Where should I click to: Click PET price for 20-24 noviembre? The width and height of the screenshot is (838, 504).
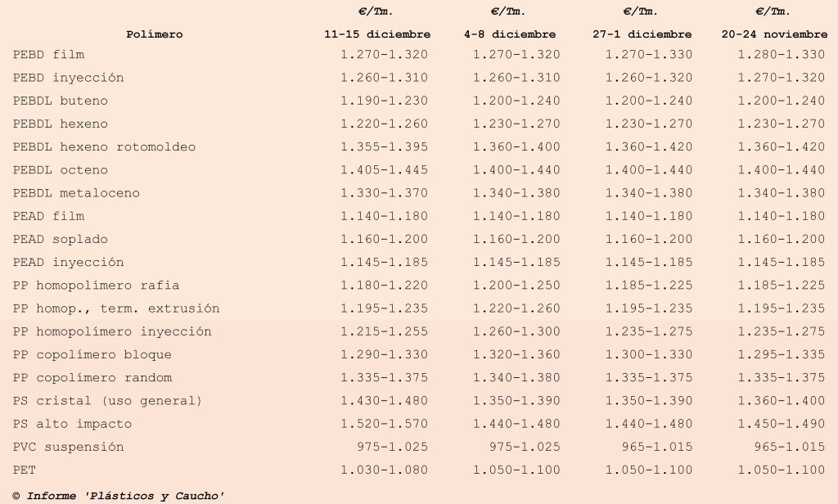[x=782, y=470]
